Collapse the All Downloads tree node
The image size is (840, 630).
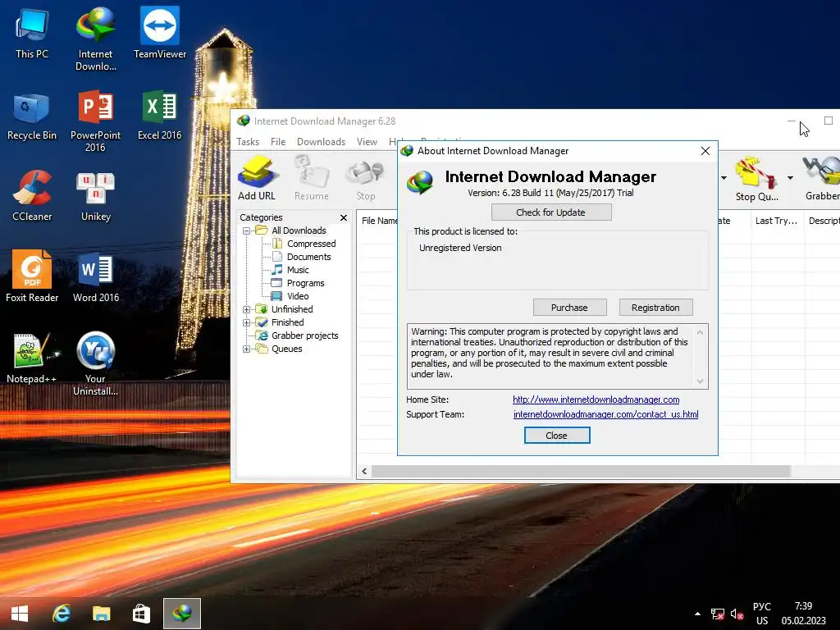(x=246, y=231)
